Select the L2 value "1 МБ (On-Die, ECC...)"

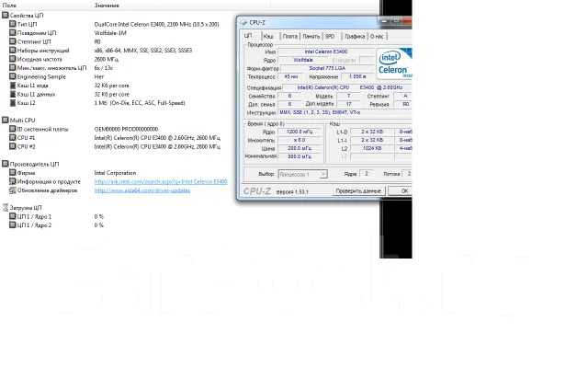tap(140, 102)
